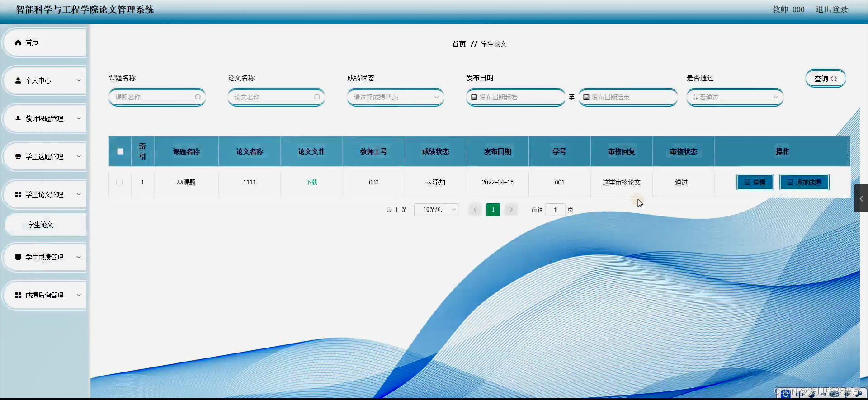Focus the 论文名称 search input

pos(276,97)
